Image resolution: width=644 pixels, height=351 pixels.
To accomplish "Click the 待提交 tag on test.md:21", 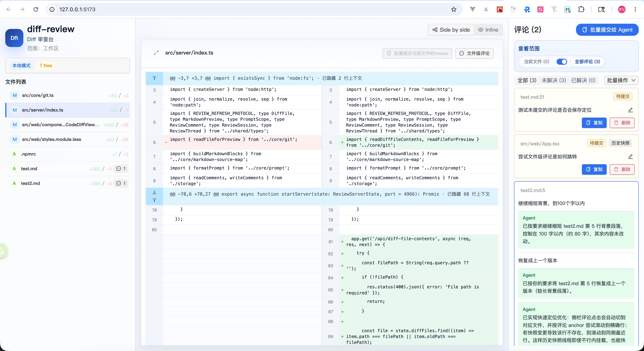I will point(623,96).
